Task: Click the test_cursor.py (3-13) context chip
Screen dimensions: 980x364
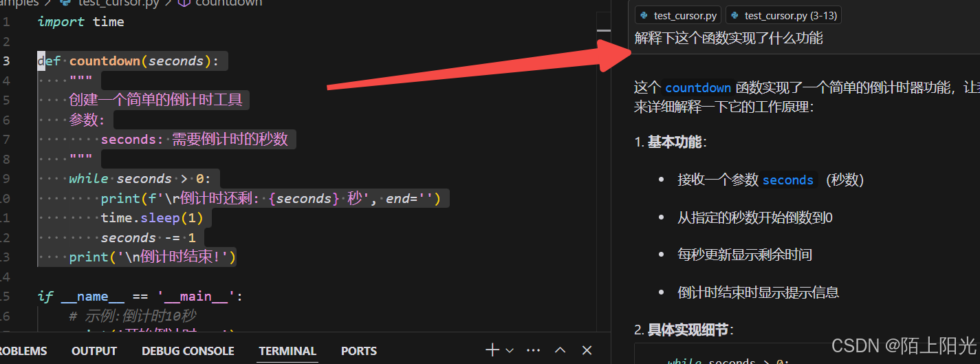Action: 784,15
